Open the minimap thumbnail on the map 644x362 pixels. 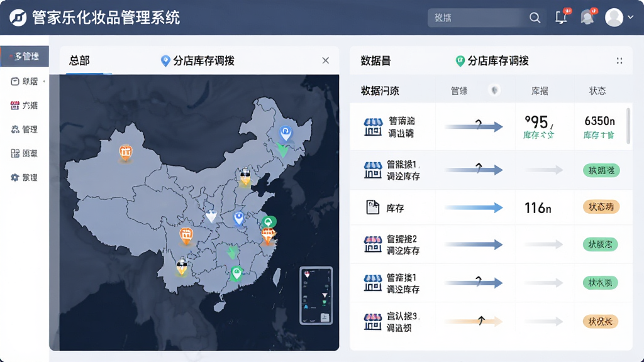click(x=316, y=295)
